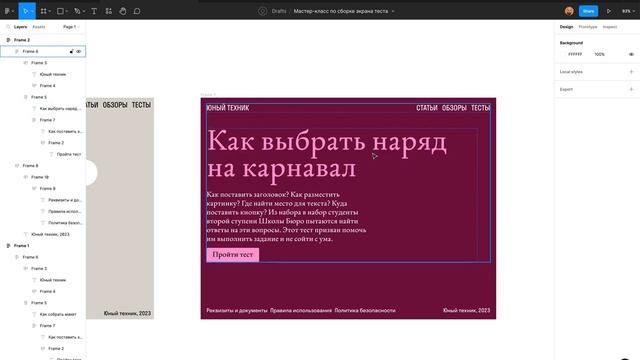This screenshot has height=360, width=640.
Task: Switch to the Inspect tab
Action: click(x=610, y=27)
